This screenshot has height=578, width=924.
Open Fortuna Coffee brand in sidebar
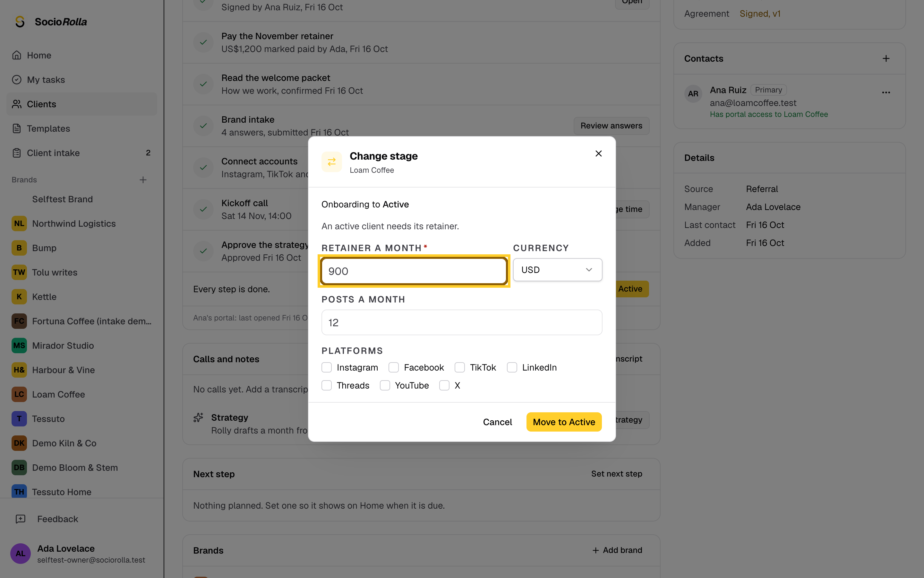pyautogui.click(x=82, y=321)
